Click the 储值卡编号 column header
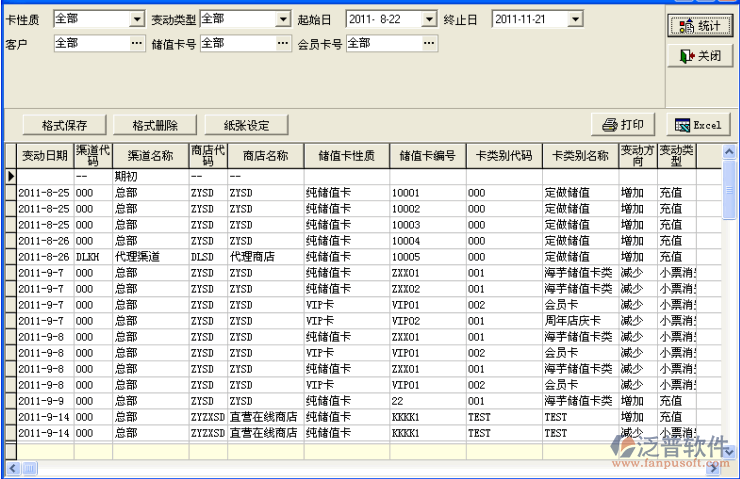This screenshot has height=479, width=740. click(427, 156)
